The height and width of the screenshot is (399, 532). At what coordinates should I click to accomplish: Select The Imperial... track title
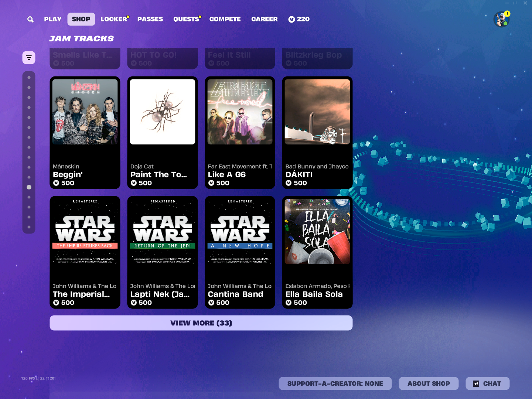(81, 294)
